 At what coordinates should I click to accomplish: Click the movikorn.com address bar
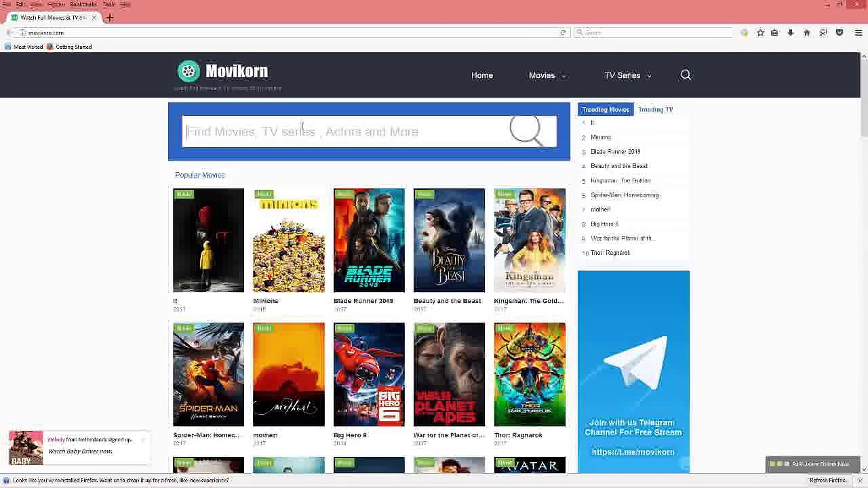click(292, 33)
